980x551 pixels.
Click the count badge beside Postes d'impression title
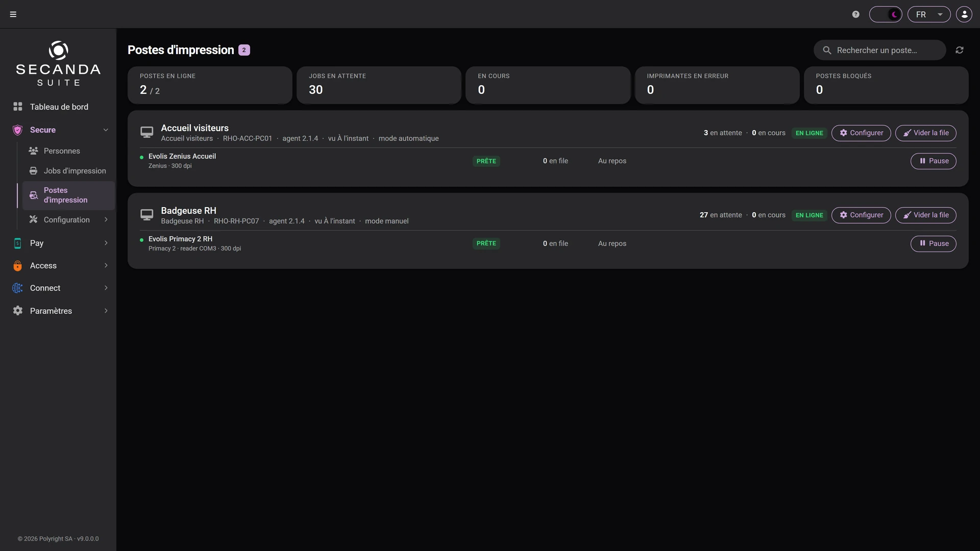(x=244, y=51)
